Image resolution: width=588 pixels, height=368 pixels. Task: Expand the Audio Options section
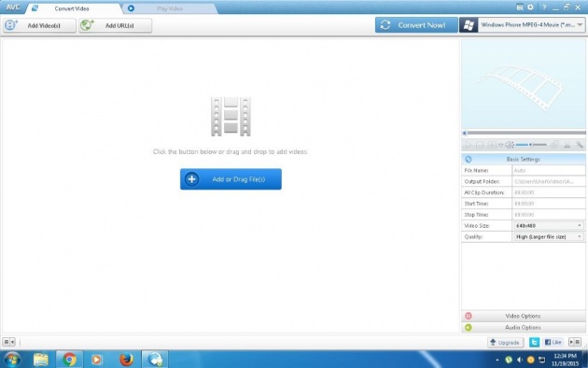coord(523,328)
